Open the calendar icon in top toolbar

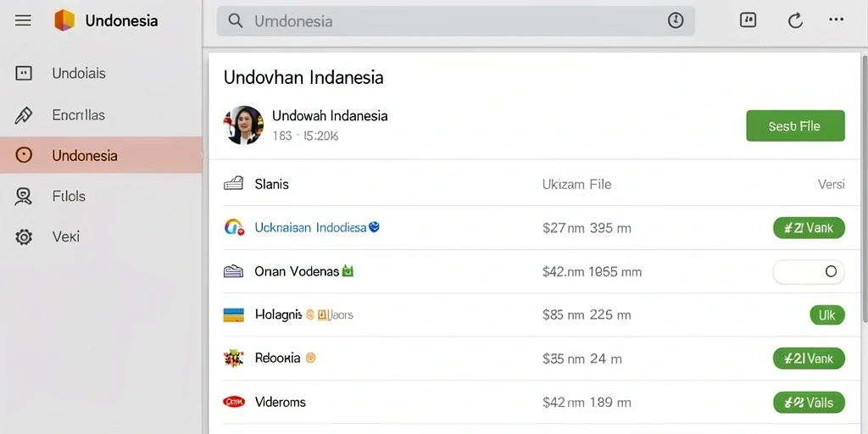click(748, 20)
